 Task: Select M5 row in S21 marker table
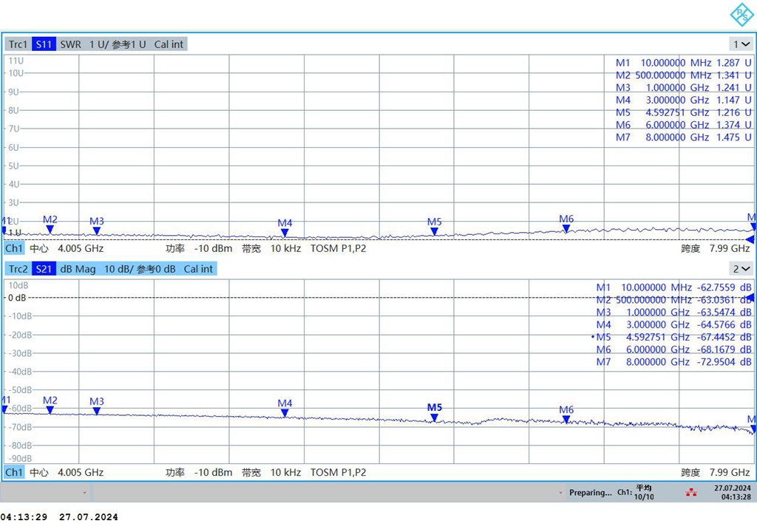pyautogui.click(x=673, y=337)
